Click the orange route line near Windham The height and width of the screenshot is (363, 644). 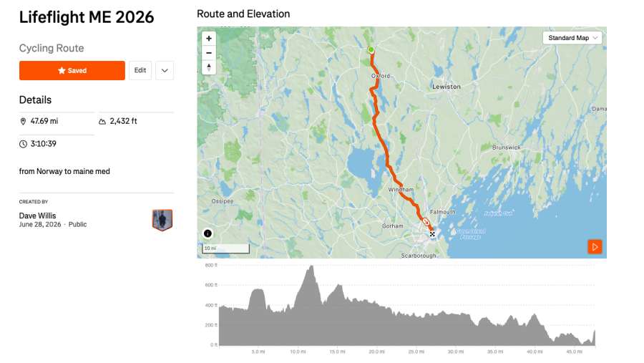pos(398,182)
